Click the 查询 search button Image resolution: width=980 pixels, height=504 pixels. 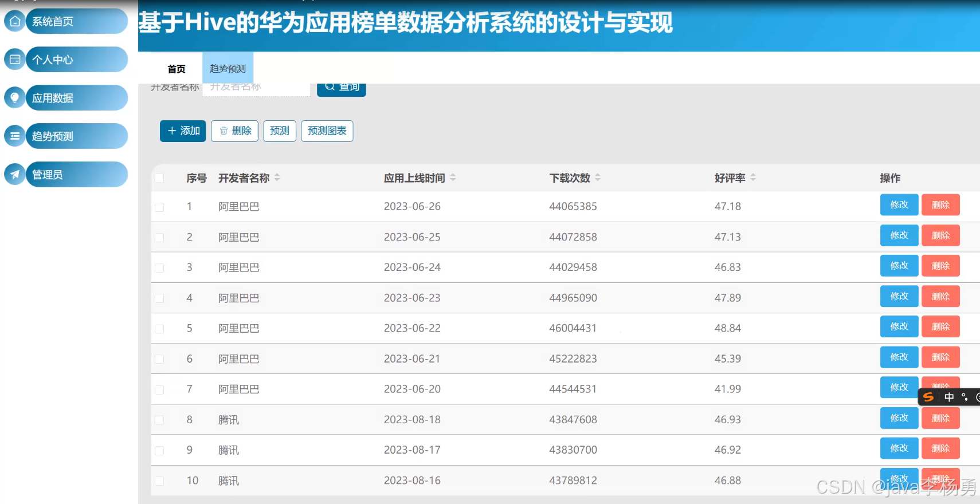click(x=342, y=88)
